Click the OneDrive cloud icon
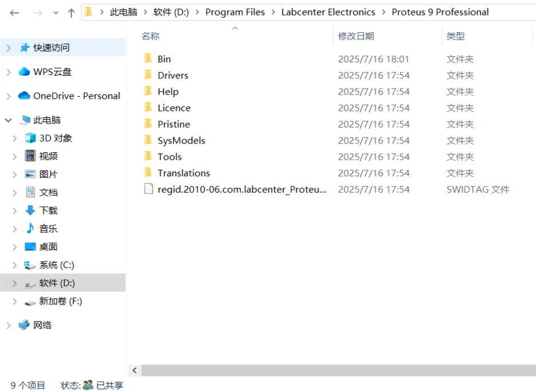 click(24, 96)
